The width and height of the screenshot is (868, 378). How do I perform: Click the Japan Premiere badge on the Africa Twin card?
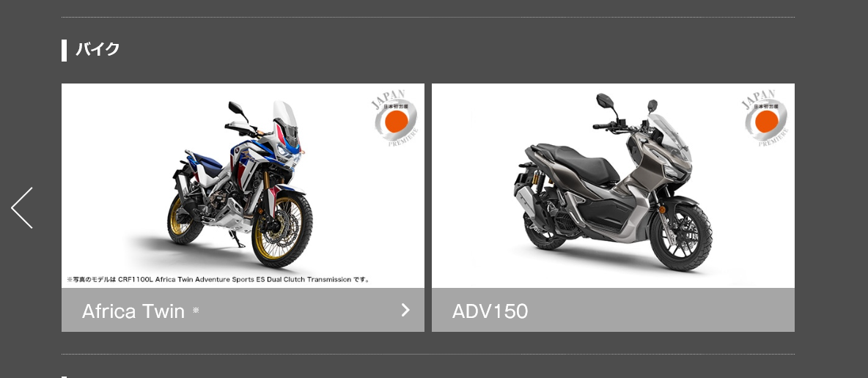(396, 118)
